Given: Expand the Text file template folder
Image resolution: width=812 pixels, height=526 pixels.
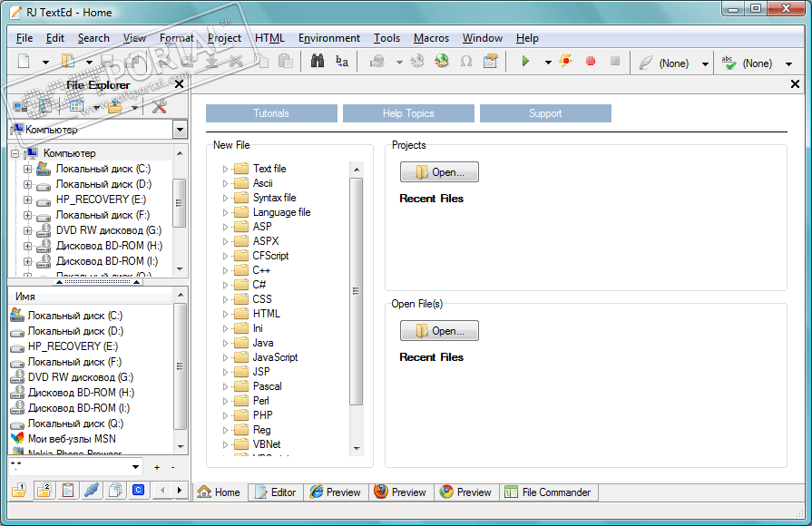Looking at the screenshot, I should 225,169.
